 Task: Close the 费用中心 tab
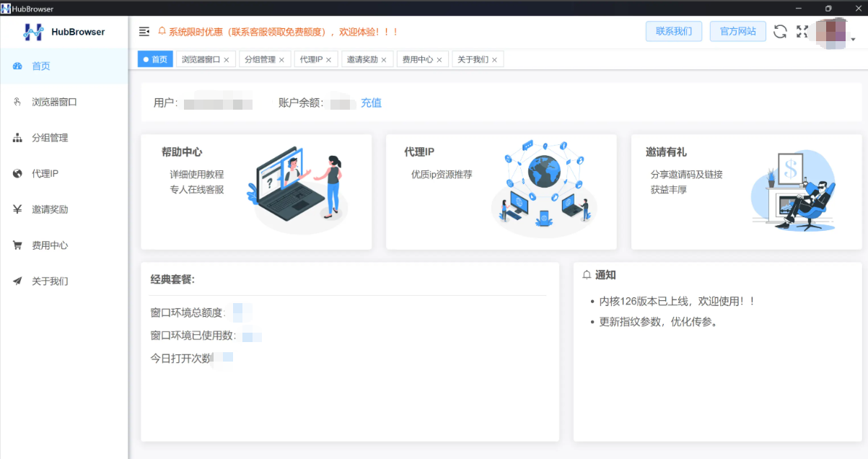439,60
